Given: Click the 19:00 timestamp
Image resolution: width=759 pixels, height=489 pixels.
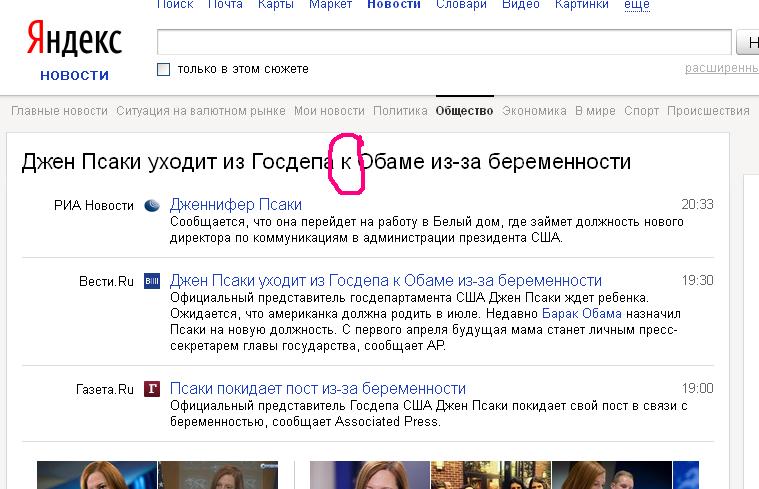Looking at the screenshot, I should [x=698, y=388].
